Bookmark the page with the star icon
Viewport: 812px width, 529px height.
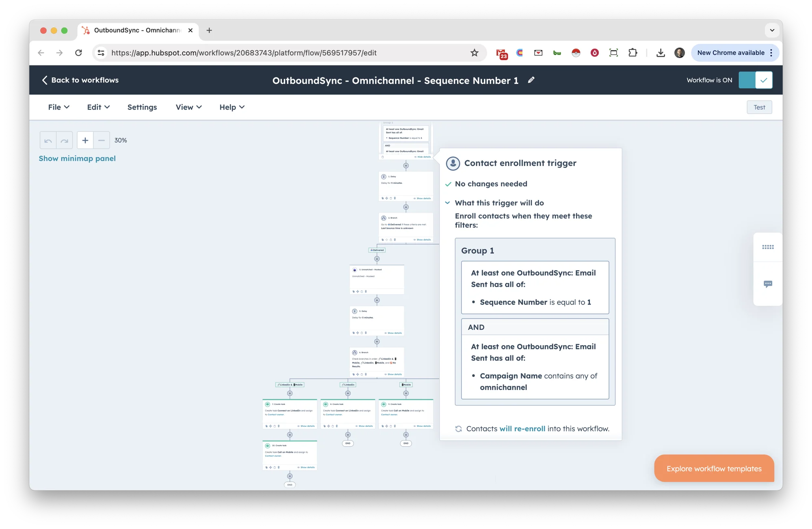coord(475,52)
